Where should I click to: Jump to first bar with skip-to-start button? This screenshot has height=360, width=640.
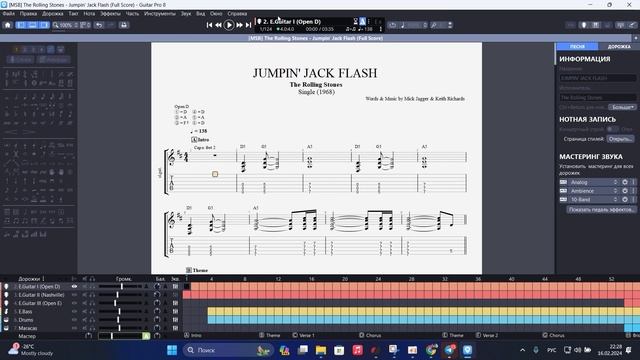point(209,25)
